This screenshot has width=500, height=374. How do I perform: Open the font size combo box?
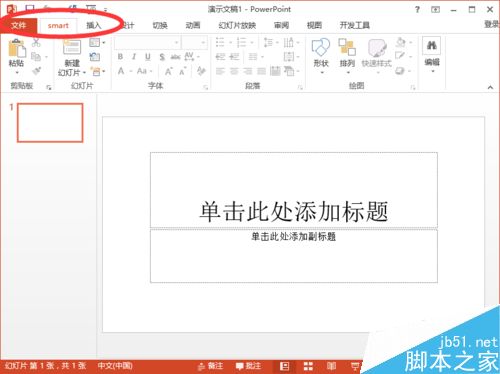(194, 43)
